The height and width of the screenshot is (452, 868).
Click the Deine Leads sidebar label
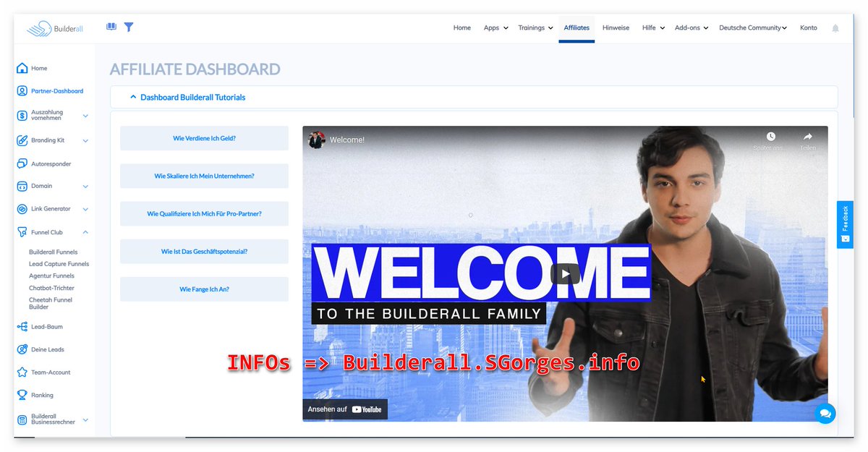pyautogui.click(x=48, y=349)
